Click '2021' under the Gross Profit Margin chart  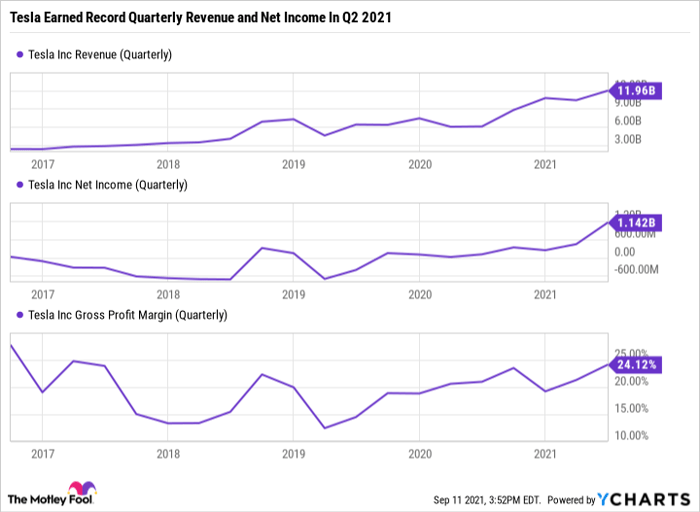[x=545, y=454]
